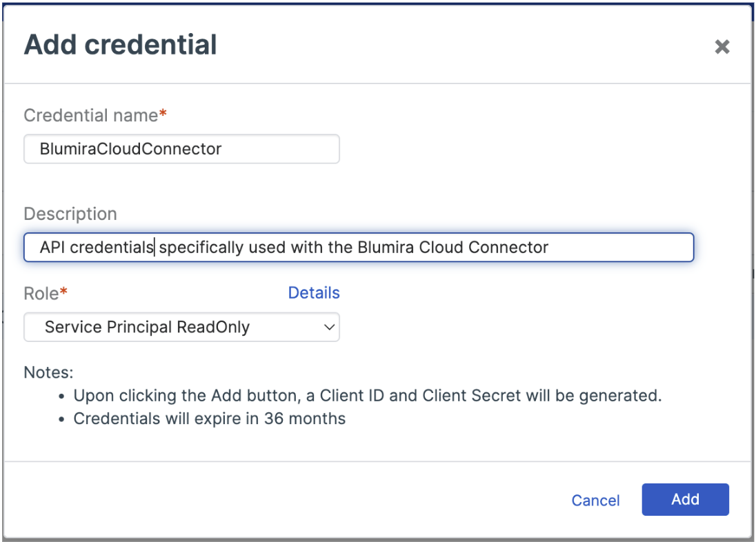
Task: Click the Client ID and Client Secret note
Action: 368,395
